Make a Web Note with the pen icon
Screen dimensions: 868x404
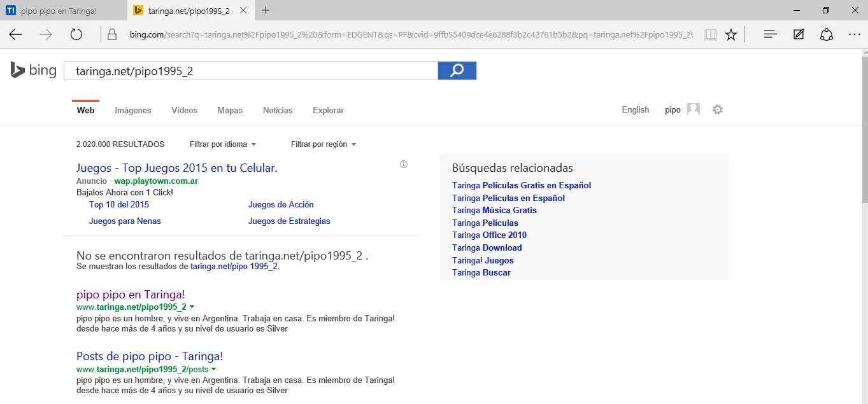pyautogui.click(x=799, y=35)
